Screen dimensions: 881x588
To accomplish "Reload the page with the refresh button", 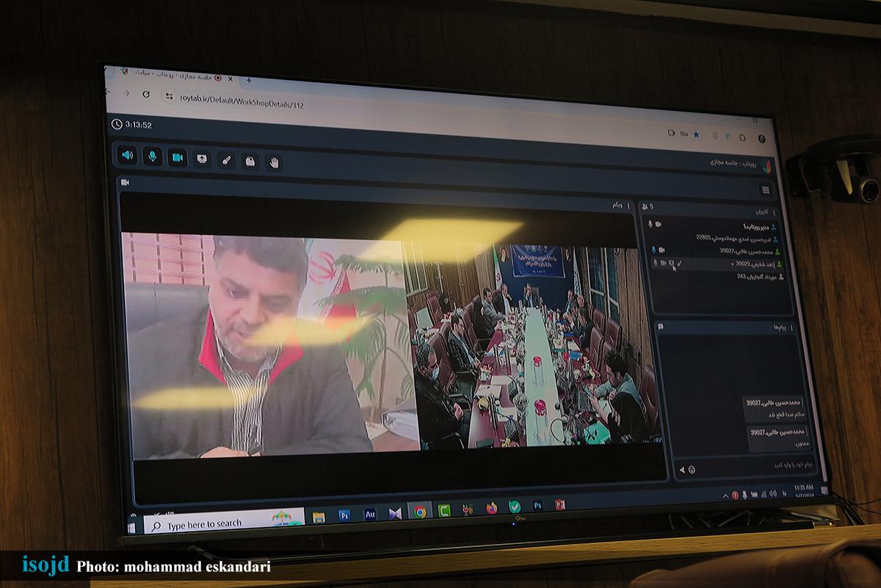I will 146,94.
